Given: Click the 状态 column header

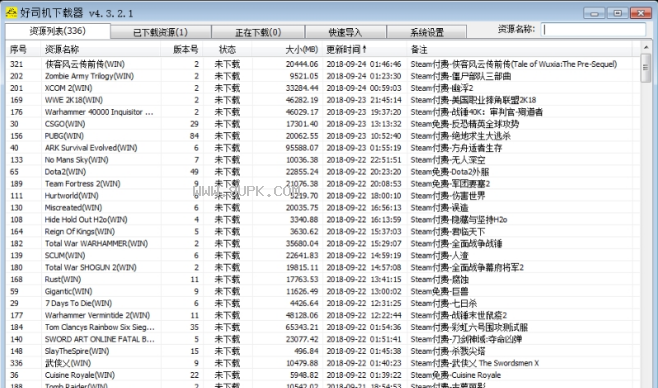Looking at the screenshot, I should click(227, 49).
